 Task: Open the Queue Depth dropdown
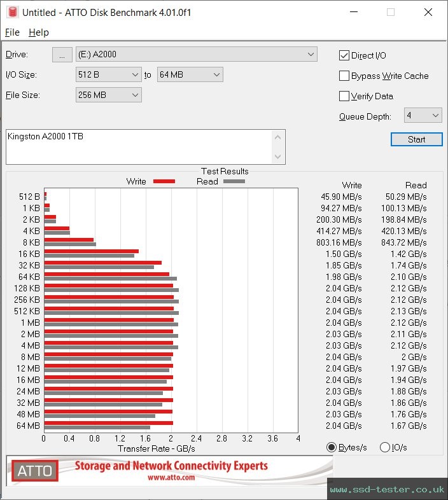coord(423,115)
